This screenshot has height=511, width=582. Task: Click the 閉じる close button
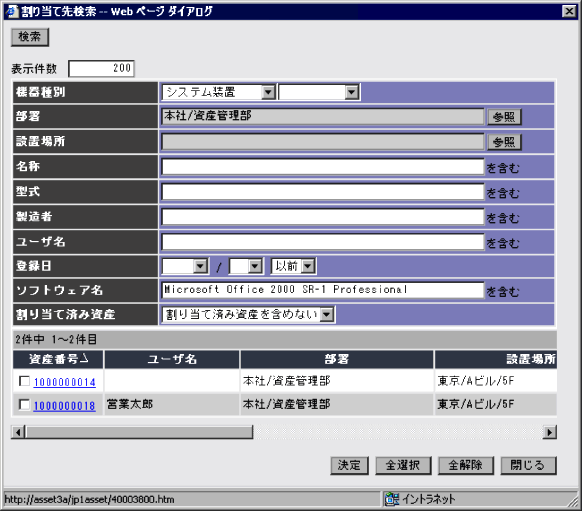click(528, 466)
